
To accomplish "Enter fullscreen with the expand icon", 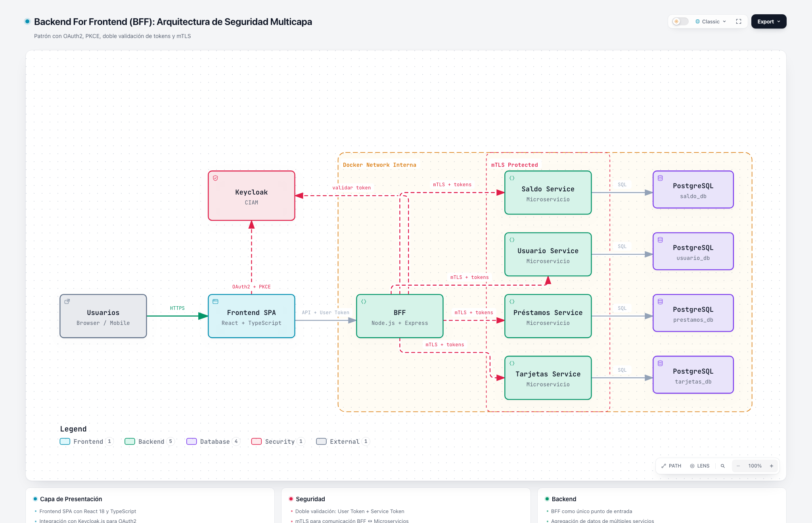I will (739, 21).
